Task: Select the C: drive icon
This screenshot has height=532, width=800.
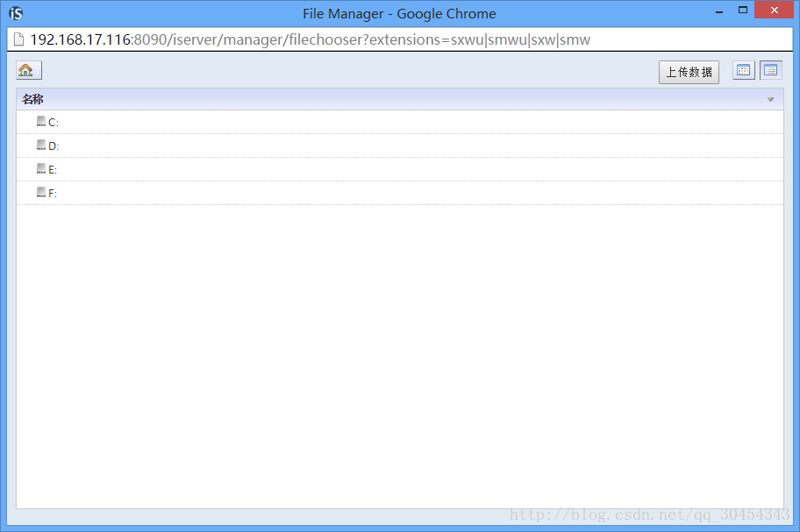Action: point(41,121)
